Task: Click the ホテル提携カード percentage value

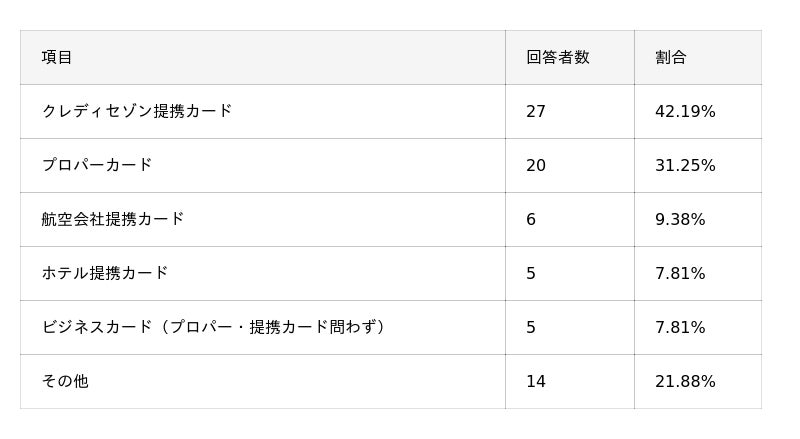Action: click(x=680, y=273)
